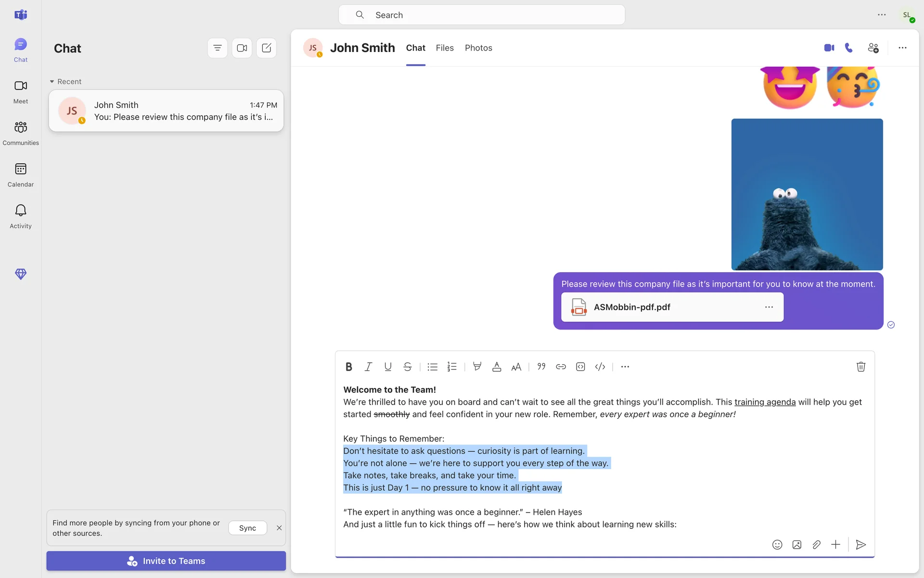Open the font color picker
Viewport: 924px width, 578px height.
[x=497, y=367]
